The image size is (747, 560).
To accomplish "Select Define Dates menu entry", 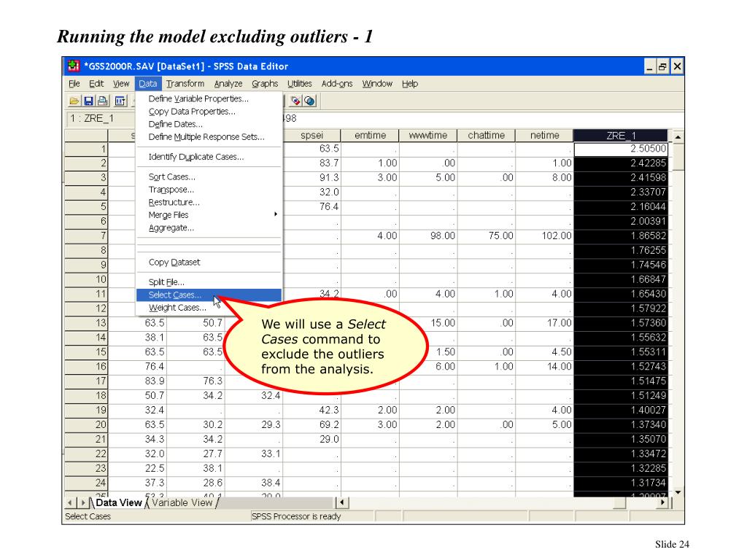I will click(x=209, y=124).
